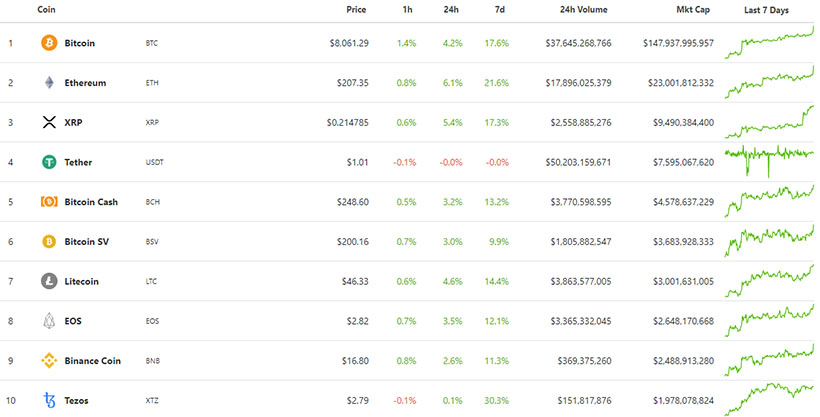The height and width of the screenshot is (417, 820).
Task: Sort by the Price column header
Action: pos(356,9)
